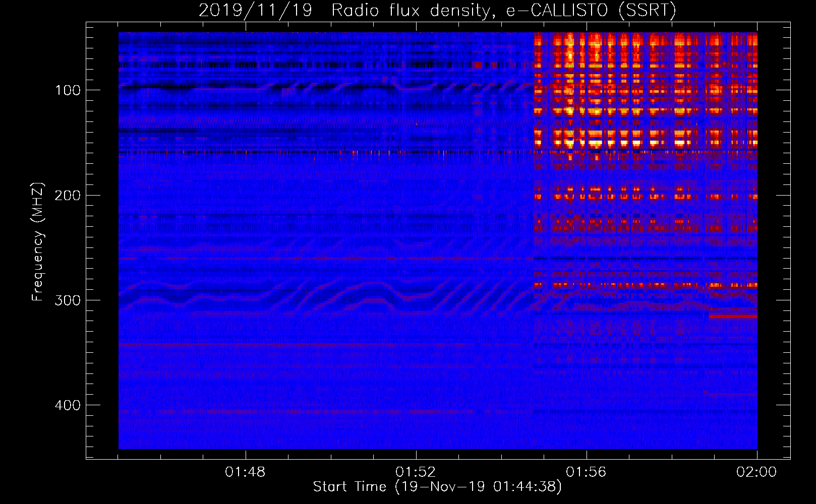Screen dimensions: 816x504
Task: Click the 200 MHz frequency tick label
Action: point(68,196)
